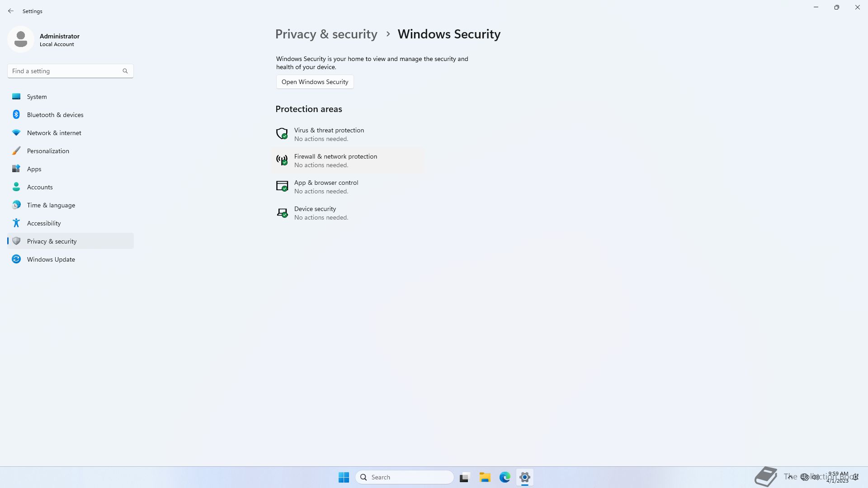
Task: Click the Firewall & network protection icon
Action: point(282,160)
